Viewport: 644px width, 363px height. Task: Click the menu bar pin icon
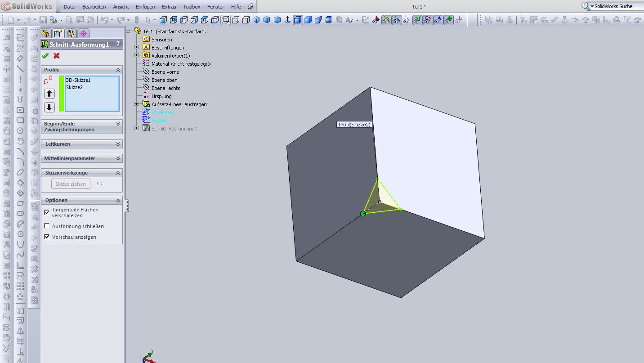click(x=250, y=6)
